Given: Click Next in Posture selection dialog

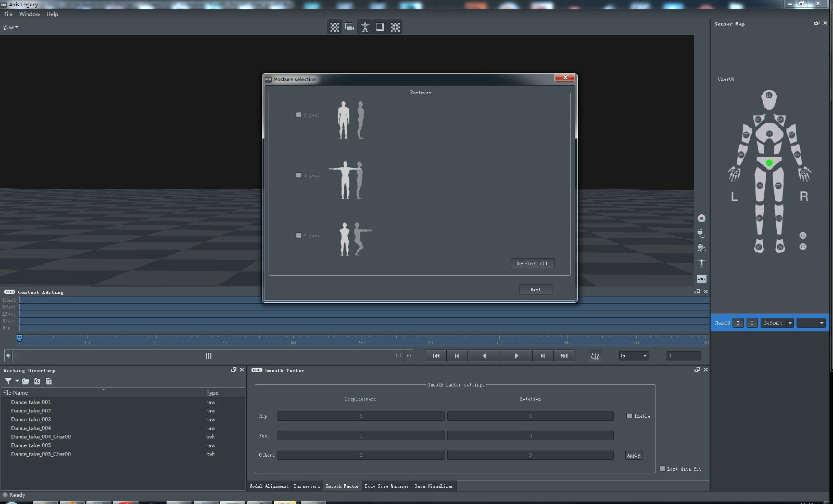Looking at the screenshot, I should [x=536, y=290].
